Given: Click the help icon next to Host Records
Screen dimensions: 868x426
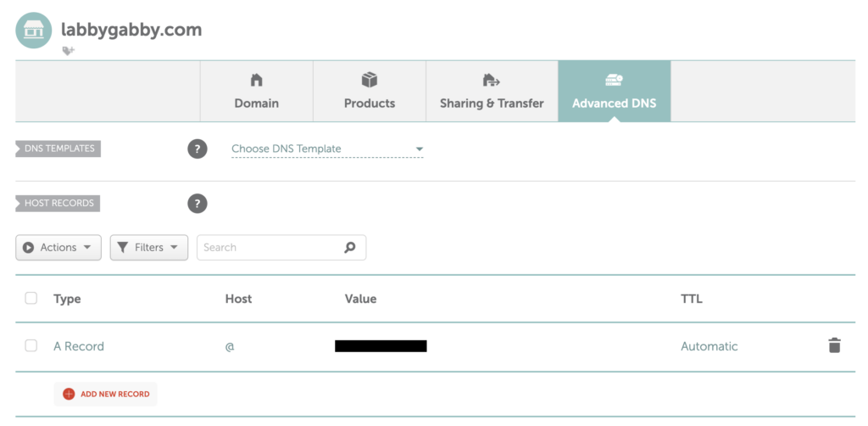Looking at the screenshot, I should (x=198, y=204).
